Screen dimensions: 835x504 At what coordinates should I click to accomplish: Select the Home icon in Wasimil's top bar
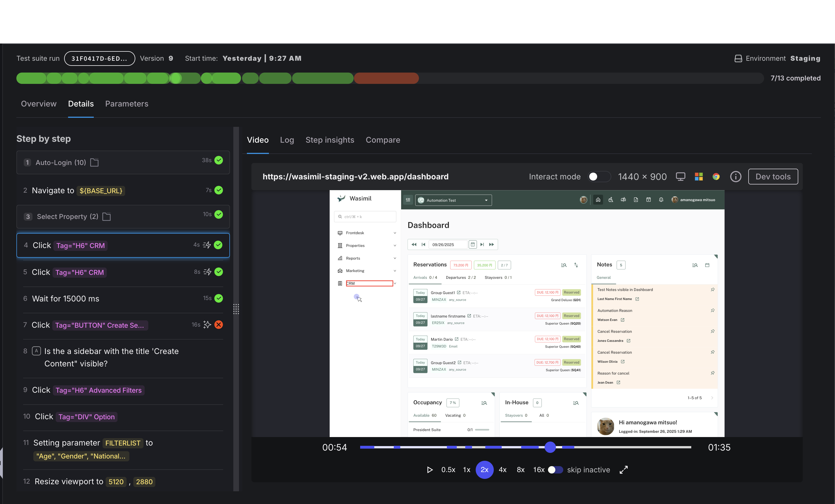click(598, 200)
